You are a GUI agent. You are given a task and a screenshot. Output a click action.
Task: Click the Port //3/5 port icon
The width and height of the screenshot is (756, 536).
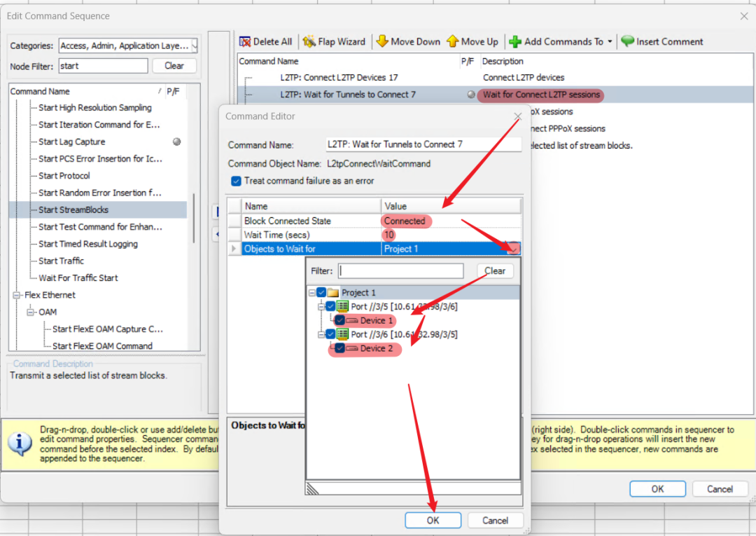click(343, 306)
